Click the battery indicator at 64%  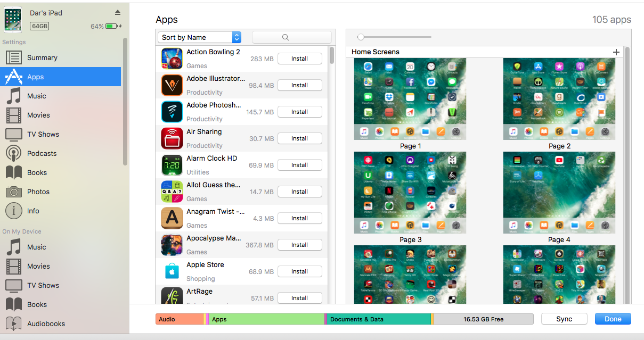(112, 26)
